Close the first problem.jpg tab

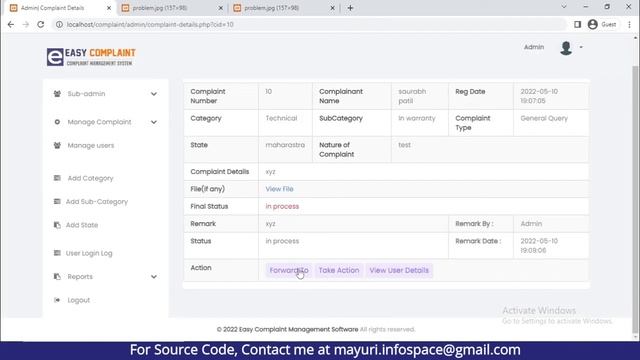pyautogui.click(x=220, y=8)
